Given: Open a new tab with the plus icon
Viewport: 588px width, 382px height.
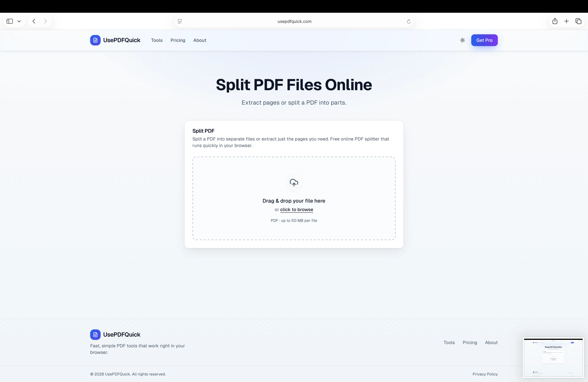Looking at the screenshot, I should pyautogui.click(x=566, y=21).
